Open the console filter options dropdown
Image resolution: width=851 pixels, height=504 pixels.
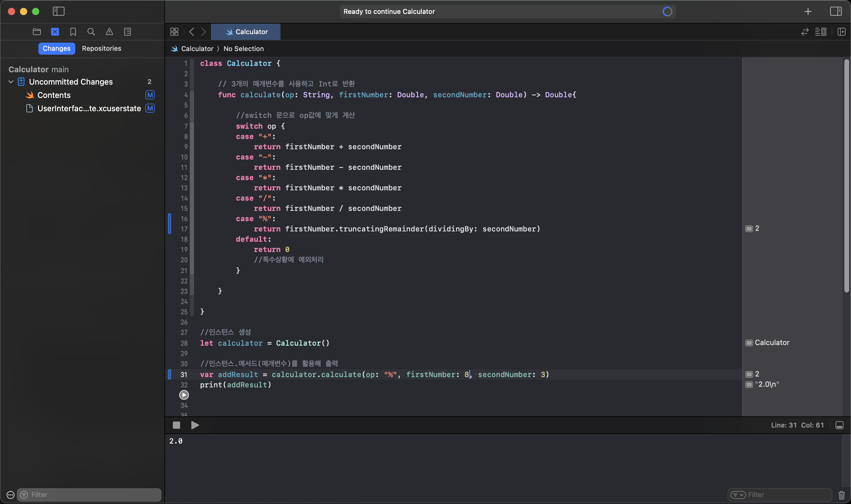738,495
